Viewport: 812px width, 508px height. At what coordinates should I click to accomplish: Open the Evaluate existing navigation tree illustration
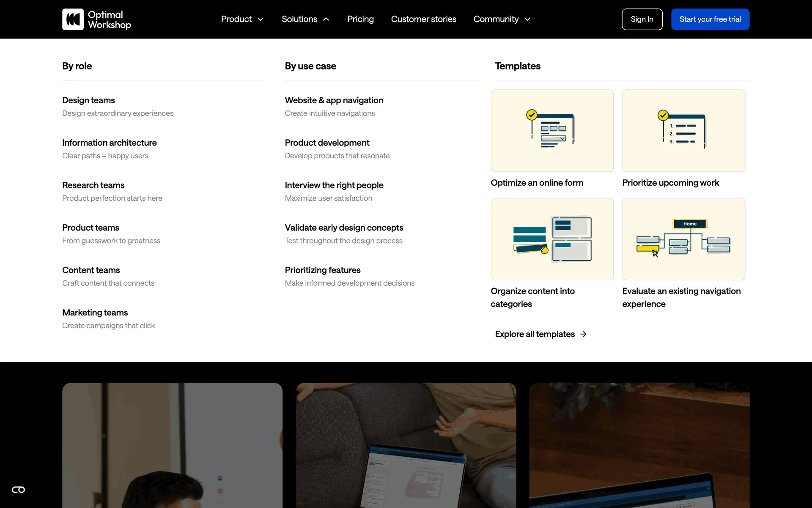point(683,239)
